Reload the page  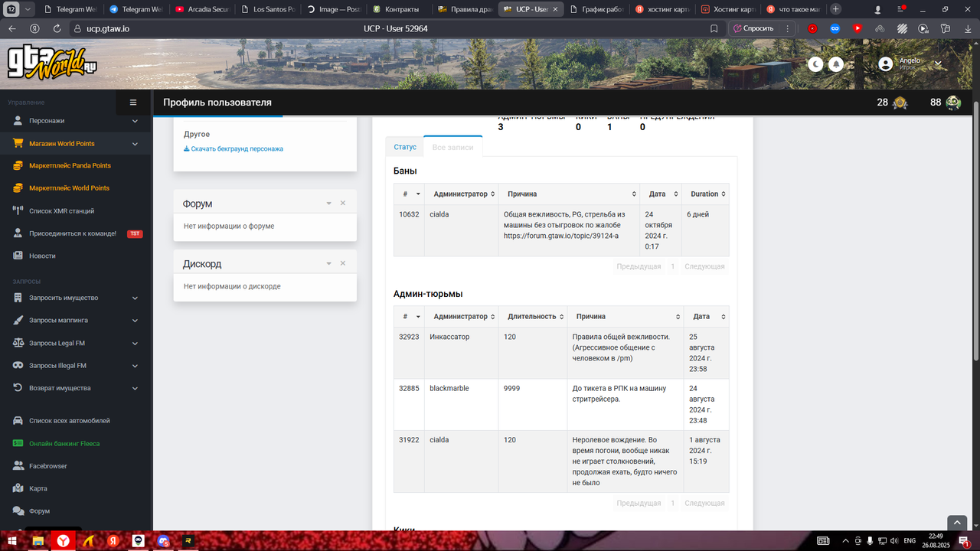pos(57,28)
